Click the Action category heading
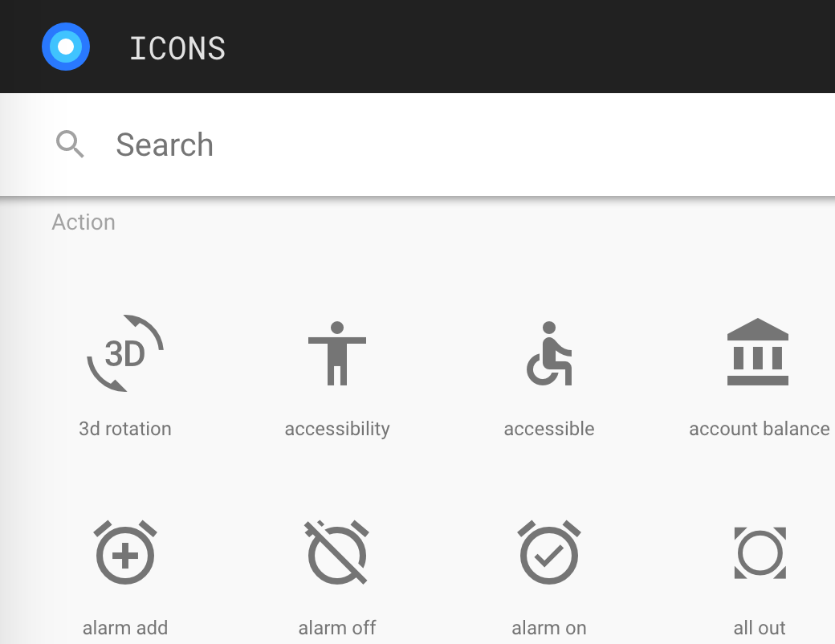 pyautogui.click(x=83, y=222)
